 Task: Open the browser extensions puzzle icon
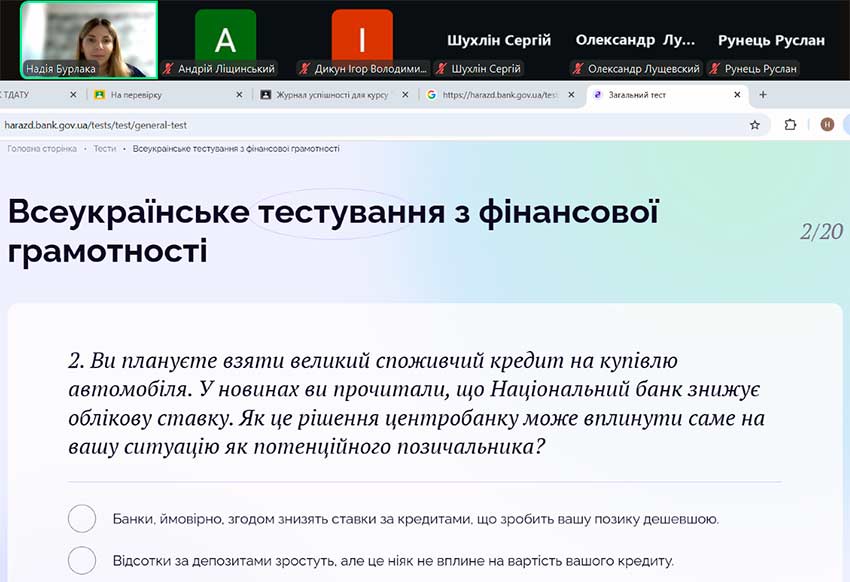coord(790,125)
